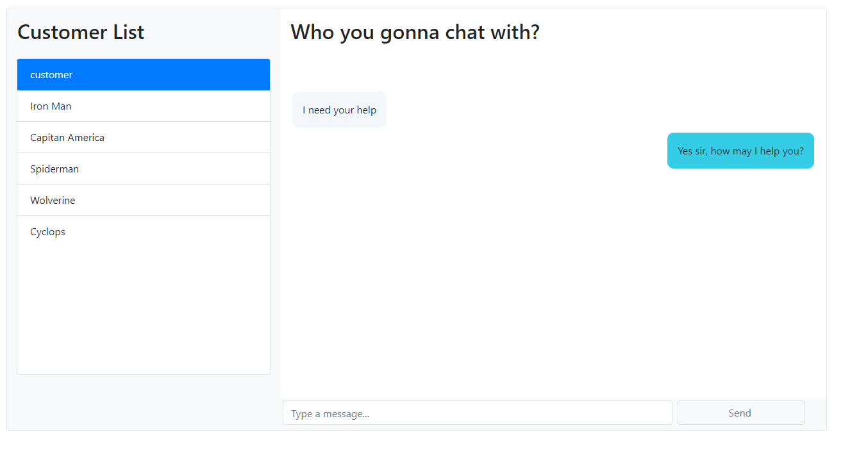
Task: Click the blank conversation area under the messages
Action: [553, 282]
